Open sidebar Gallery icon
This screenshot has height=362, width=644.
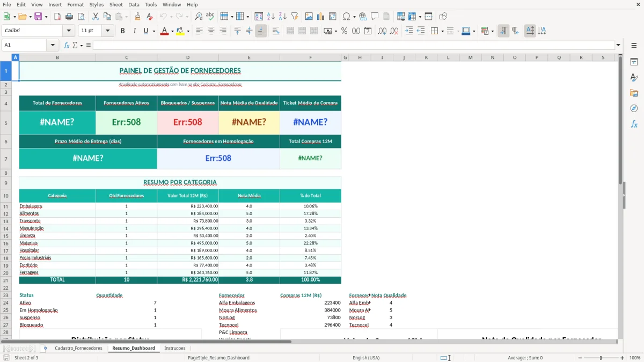click(x=634, y=93)
